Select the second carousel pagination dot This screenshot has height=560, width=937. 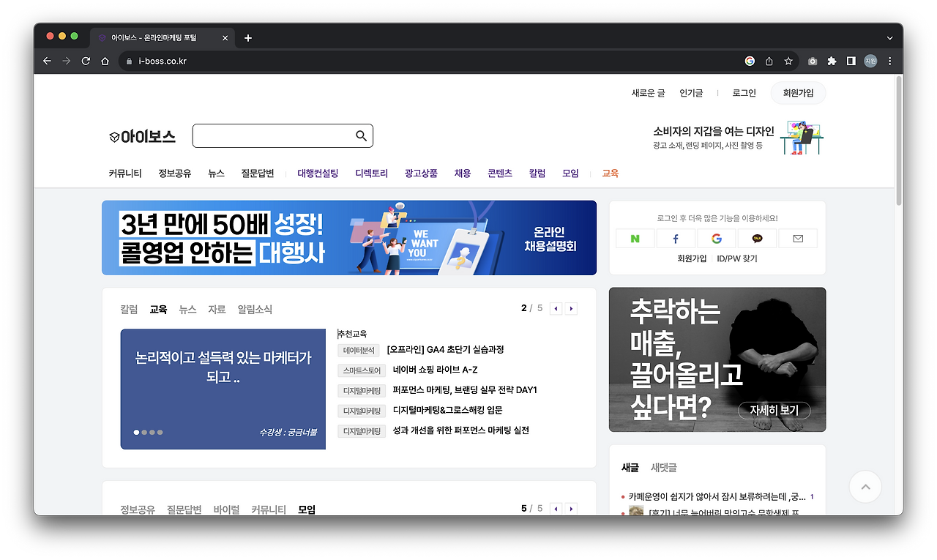(x=144, y=432)
